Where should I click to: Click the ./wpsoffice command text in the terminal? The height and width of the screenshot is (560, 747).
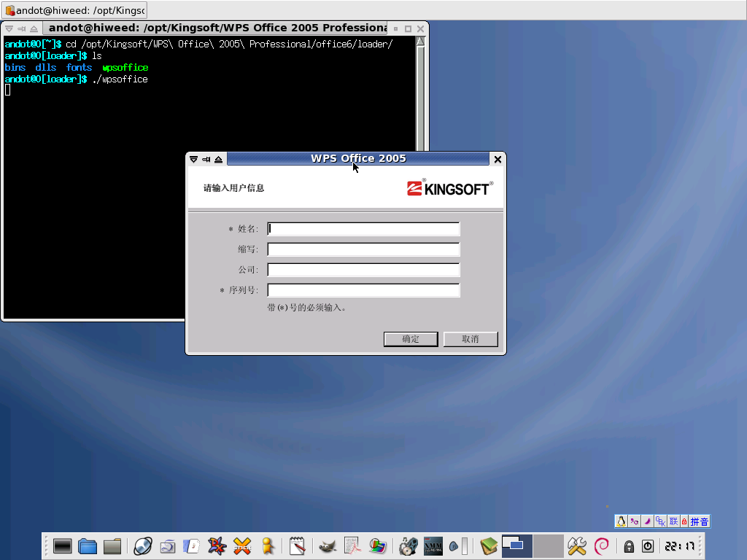click(120, 79)
